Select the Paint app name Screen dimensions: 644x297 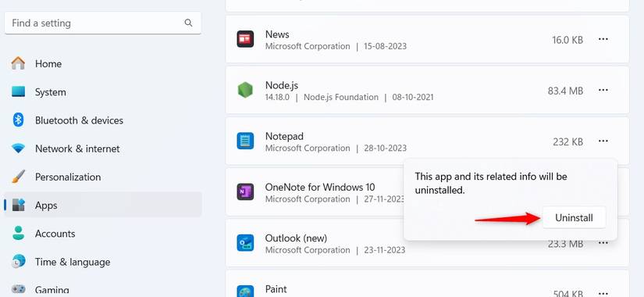[x=276, y=289]
